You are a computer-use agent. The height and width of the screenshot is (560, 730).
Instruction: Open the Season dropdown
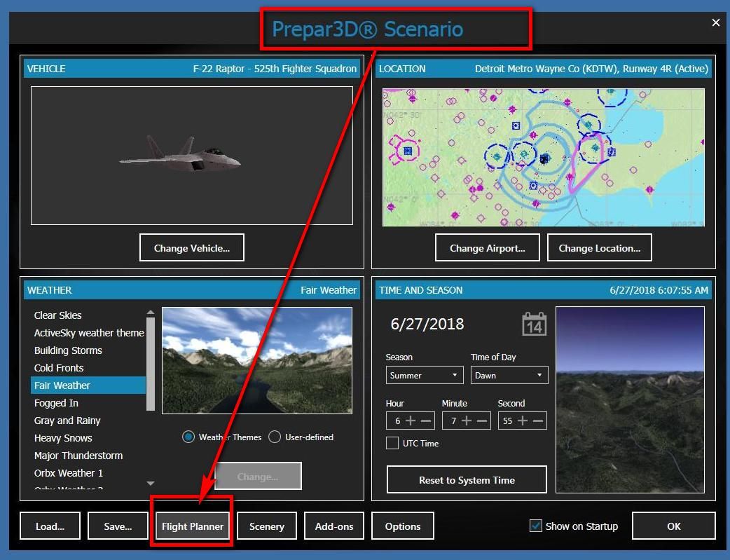425,375
